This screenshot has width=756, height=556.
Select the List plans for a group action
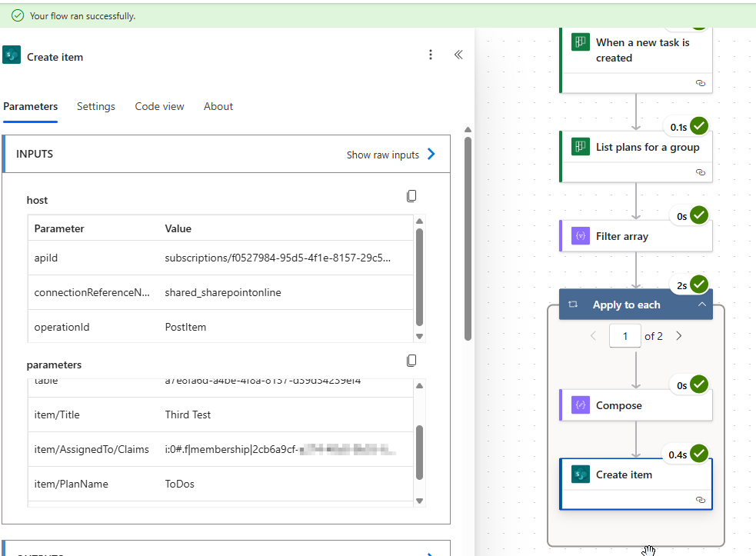point(636,156)
